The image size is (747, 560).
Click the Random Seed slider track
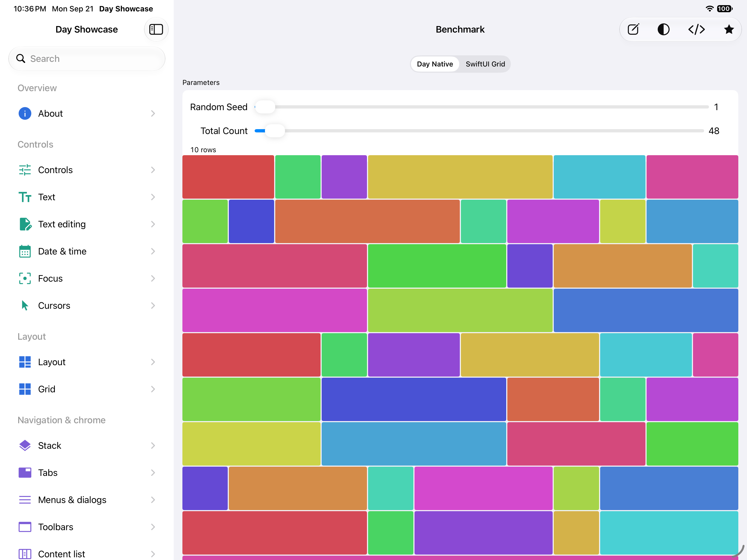(x=482, y=107)
